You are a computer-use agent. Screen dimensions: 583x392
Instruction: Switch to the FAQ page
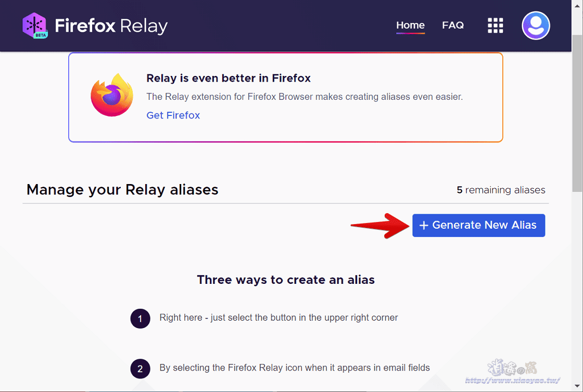point(452,25)
